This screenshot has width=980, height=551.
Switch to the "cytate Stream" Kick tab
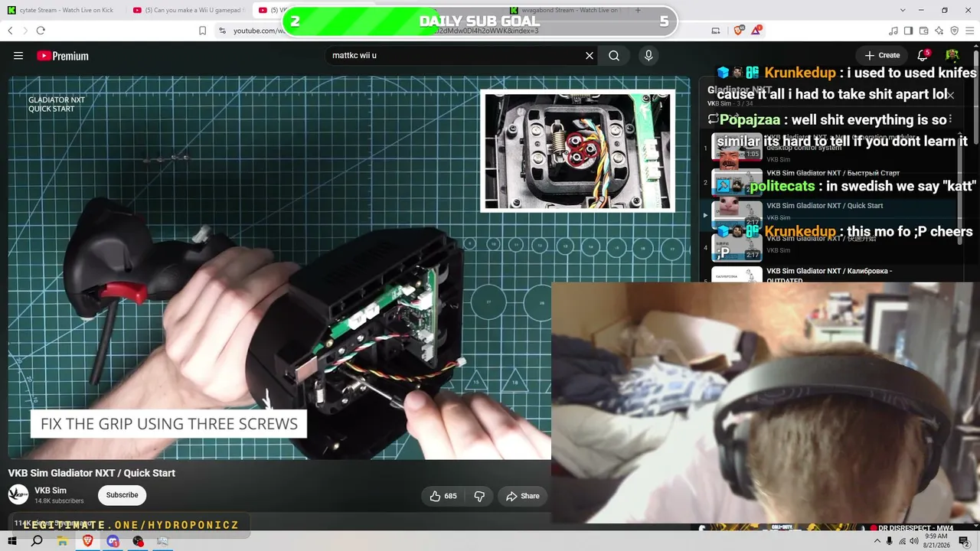pos(62,11)
